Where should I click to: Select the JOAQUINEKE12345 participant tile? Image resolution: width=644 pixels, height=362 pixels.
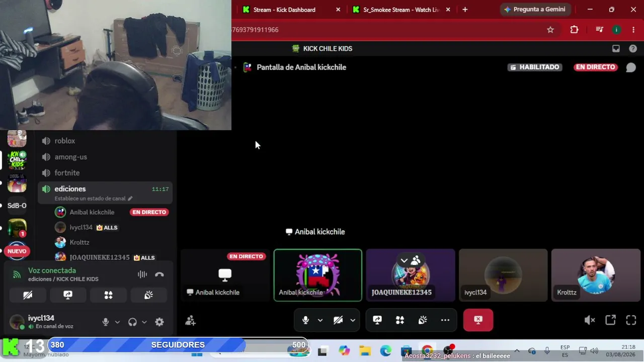pyautogui.click(x=411, y=276)
